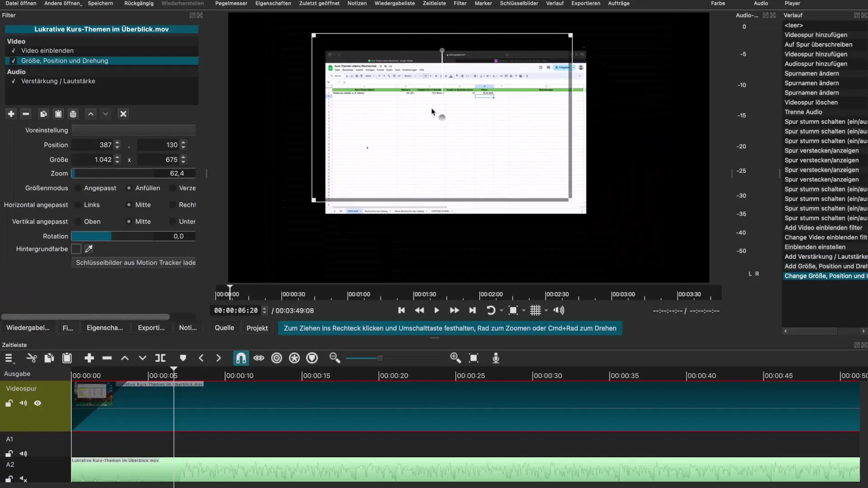Skip to end of video
This screenshot has width=868, height=488.
472,310
